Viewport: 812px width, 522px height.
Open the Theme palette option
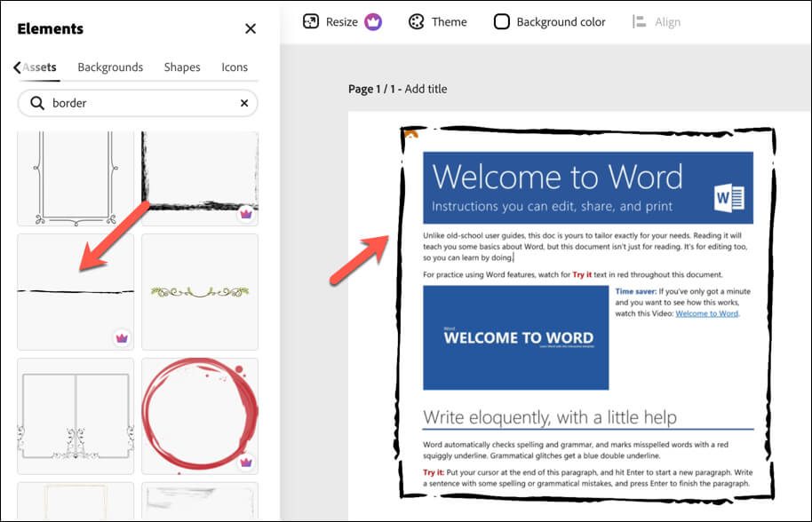[438, 21]
